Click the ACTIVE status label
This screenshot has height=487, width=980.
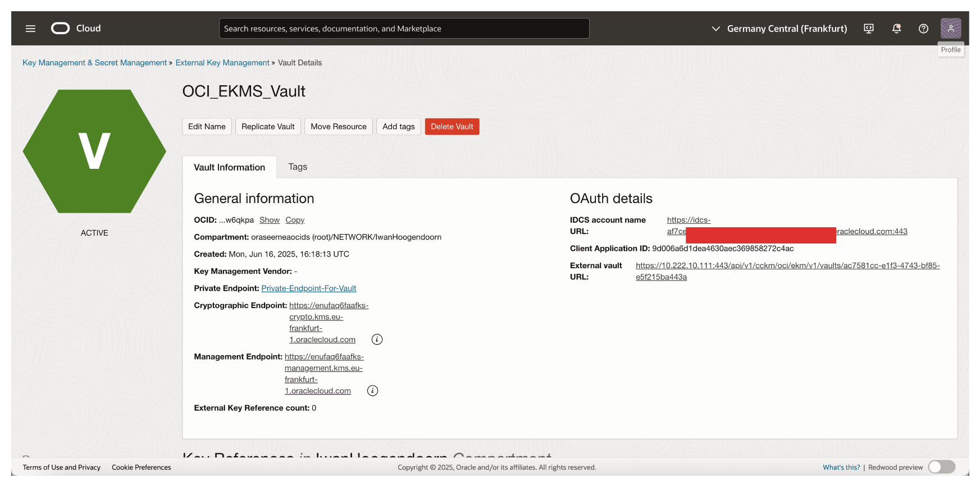[94, 233]
